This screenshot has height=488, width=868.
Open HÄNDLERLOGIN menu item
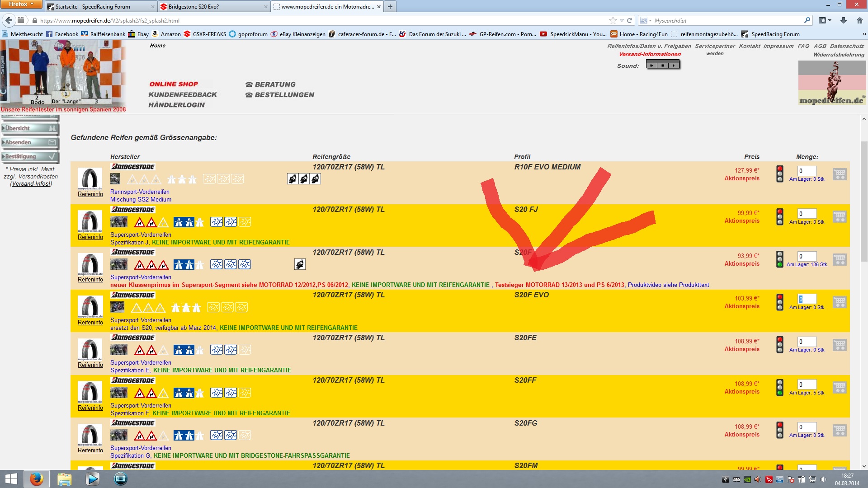pos(176,105)
